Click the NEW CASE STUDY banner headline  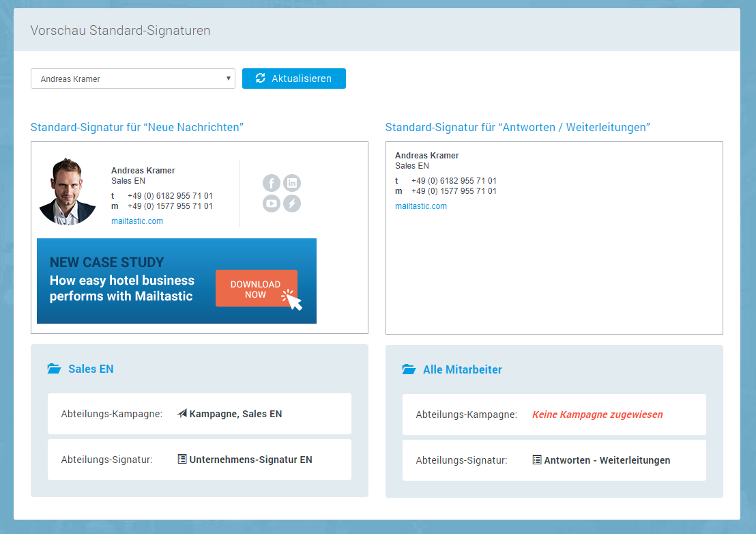click(x=106, y=262)
